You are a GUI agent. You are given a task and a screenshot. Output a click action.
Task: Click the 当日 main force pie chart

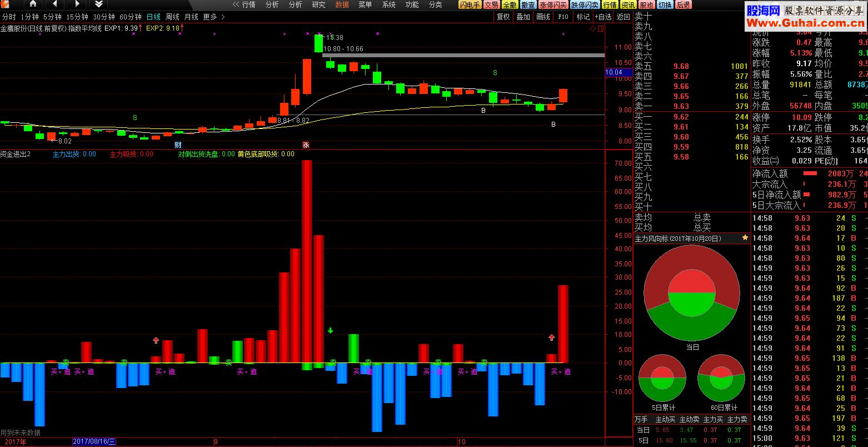coord(692,293)
